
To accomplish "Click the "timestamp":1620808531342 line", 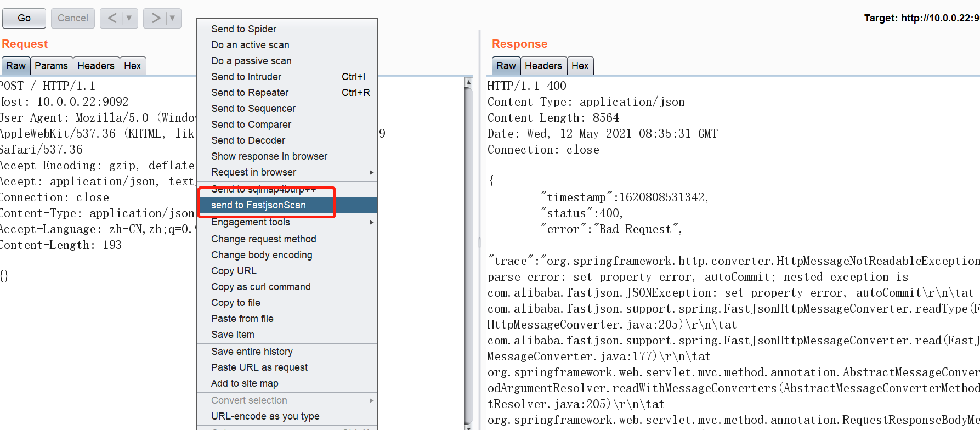I will tap(624, 197).
